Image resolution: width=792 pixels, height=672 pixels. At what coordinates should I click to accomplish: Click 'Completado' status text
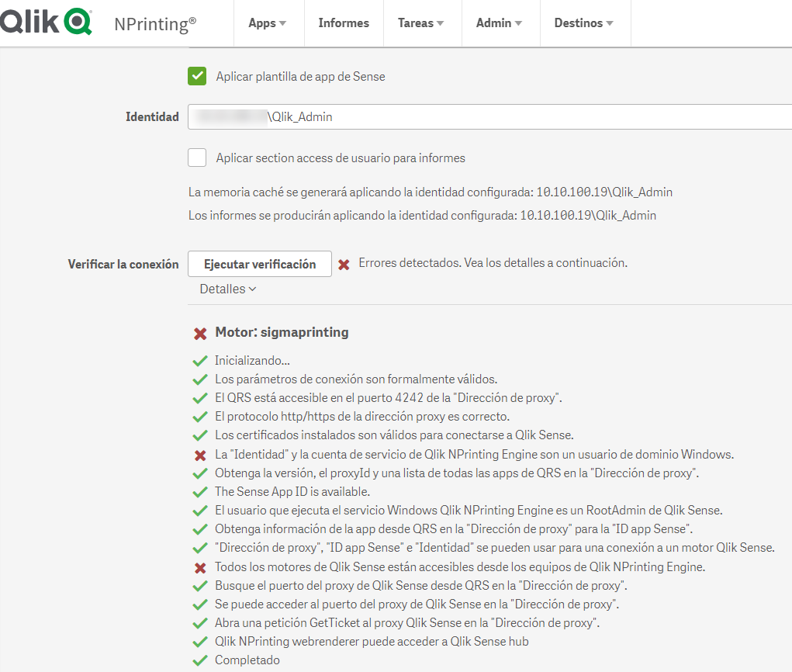[x=247, y=660]
